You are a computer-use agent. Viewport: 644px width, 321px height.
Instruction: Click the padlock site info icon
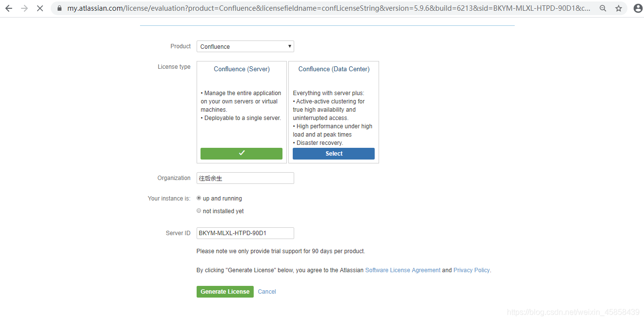pyautogui.click(x=60, y=8)
